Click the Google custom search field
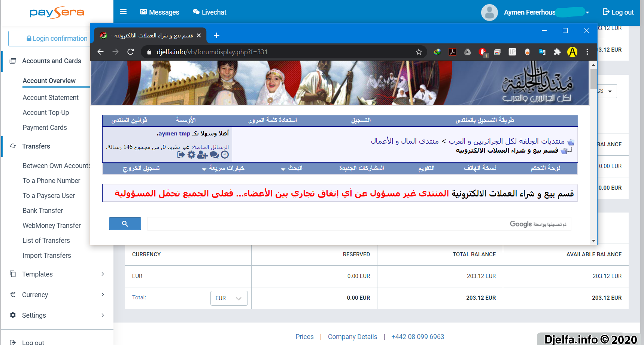This screenshot has width=644, height=345. [359, 224]
